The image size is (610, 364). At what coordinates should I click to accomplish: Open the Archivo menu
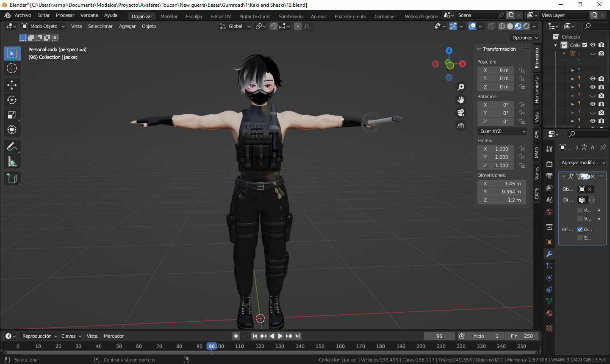point(23,15)
